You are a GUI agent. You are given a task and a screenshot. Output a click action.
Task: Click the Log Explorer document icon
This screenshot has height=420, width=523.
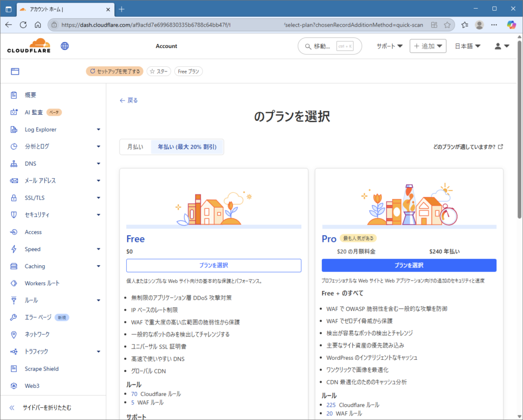coord(14,129)
